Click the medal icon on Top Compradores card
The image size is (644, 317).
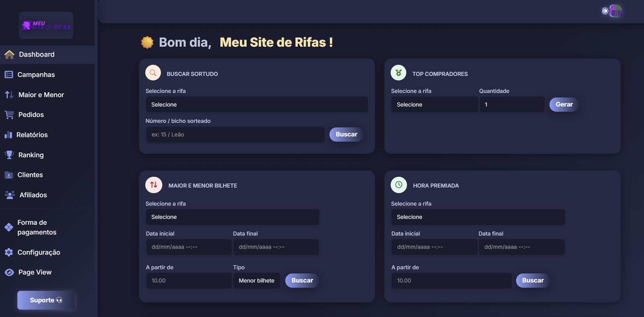398,73
